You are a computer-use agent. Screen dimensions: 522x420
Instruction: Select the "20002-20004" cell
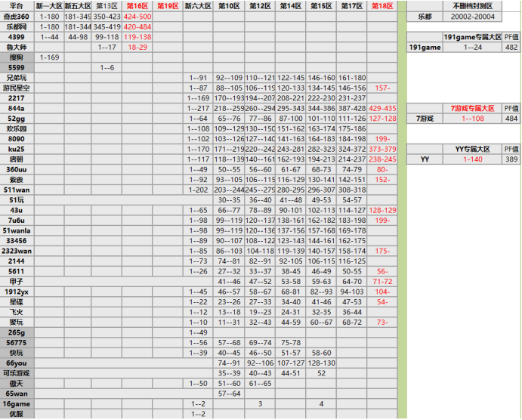[472, 17]
